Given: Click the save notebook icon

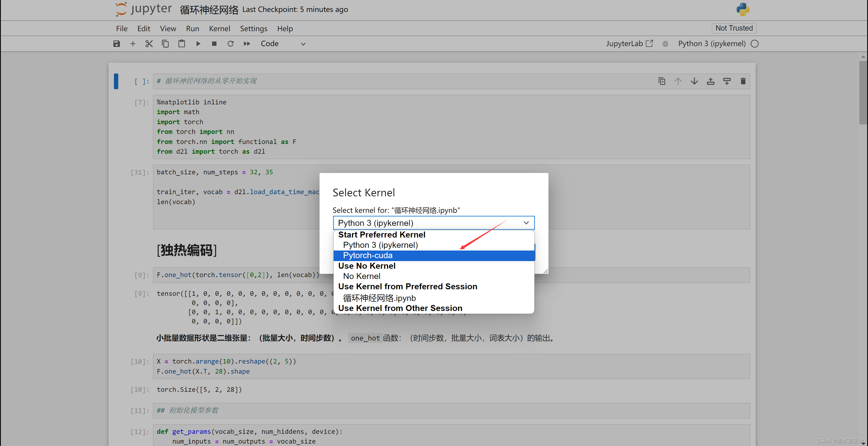Looking at the screenshot, I should (x=116, y=44).
